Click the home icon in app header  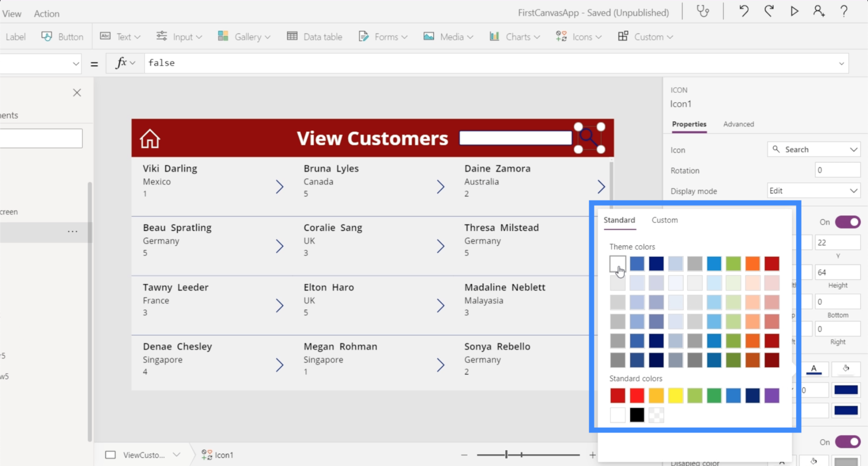click(150, 138)
